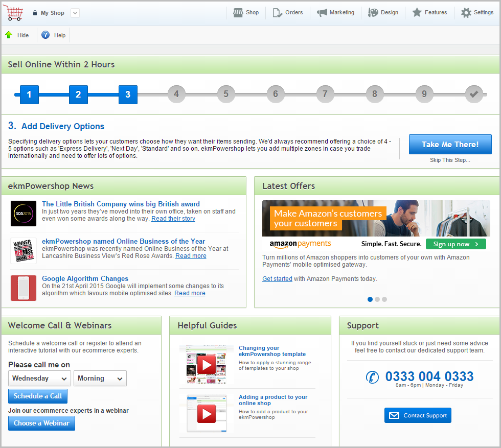Jump to step 9 circle

click(424, 94)
